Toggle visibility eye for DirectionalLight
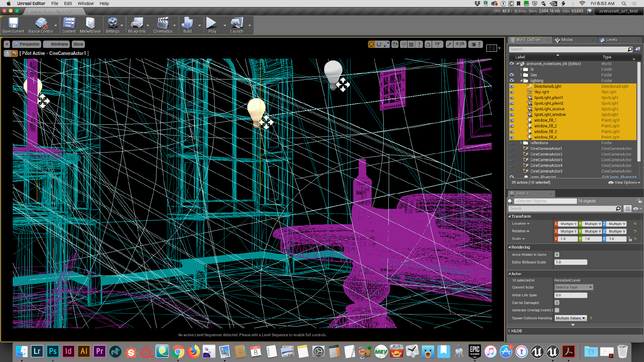The height and width of the screenshot is (362, 644). [512, 86]
